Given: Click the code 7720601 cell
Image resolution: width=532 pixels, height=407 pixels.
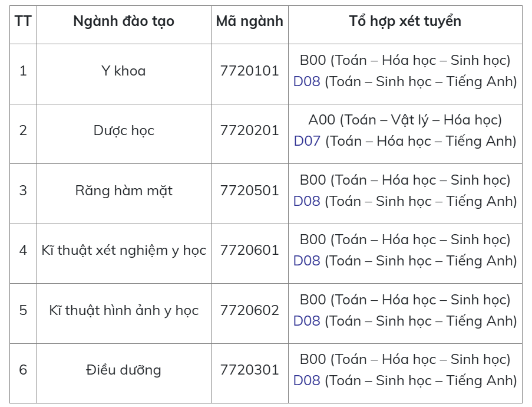Looking at the screenshot, I should 249,251.
